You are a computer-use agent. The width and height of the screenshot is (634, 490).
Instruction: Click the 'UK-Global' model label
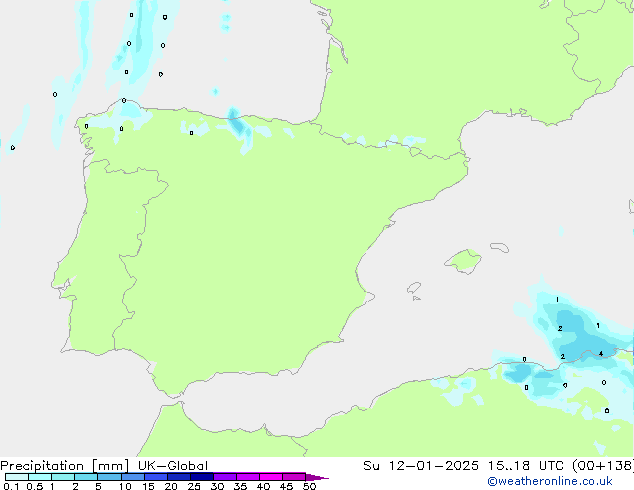[x=173, y=466]
